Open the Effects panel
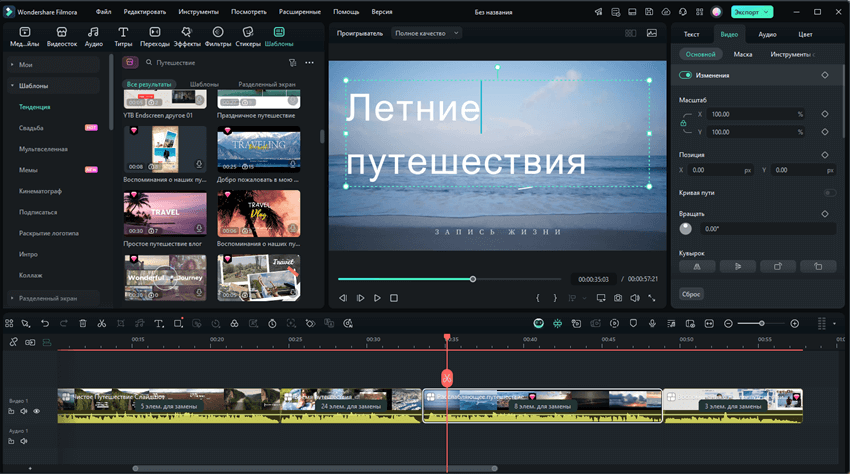The height and width of the screenshot is (474, 850). 186,36
